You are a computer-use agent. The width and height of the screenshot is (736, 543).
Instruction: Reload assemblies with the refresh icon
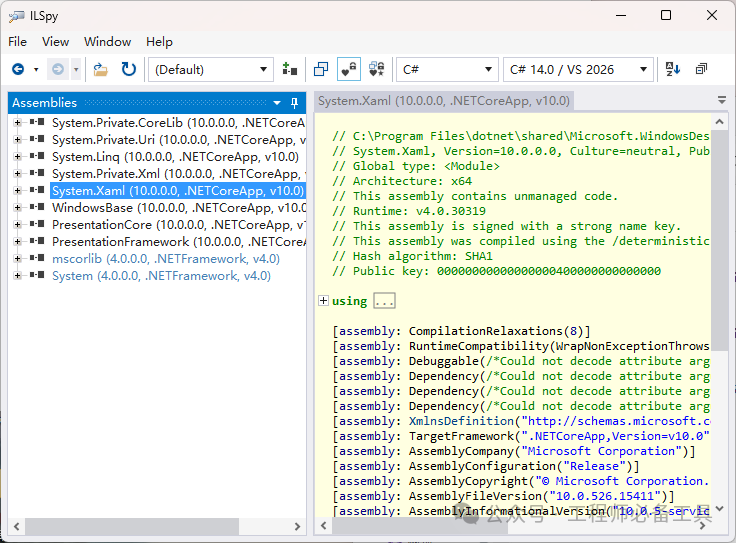(x=129, y=69)
